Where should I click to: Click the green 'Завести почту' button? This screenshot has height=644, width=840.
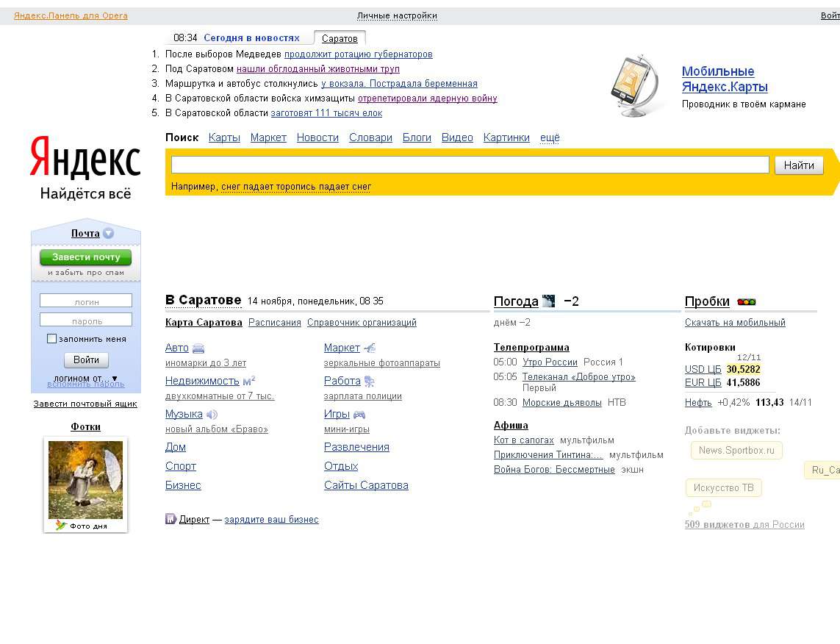(x=86, y=257)
